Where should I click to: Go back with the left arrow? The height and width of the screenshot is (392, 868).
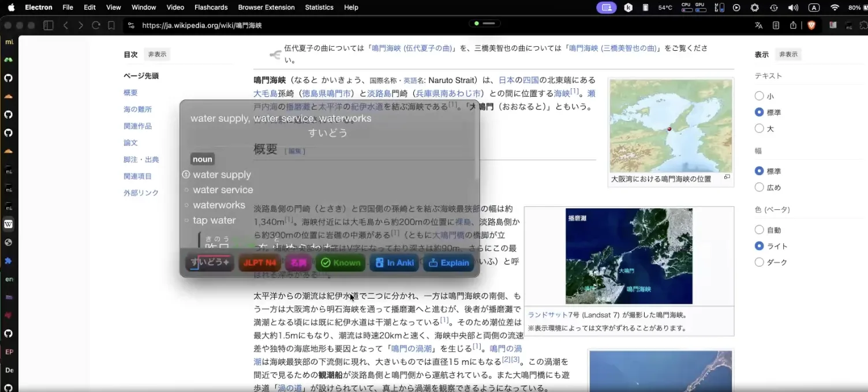pyautogui.click(x=65, y=25)
